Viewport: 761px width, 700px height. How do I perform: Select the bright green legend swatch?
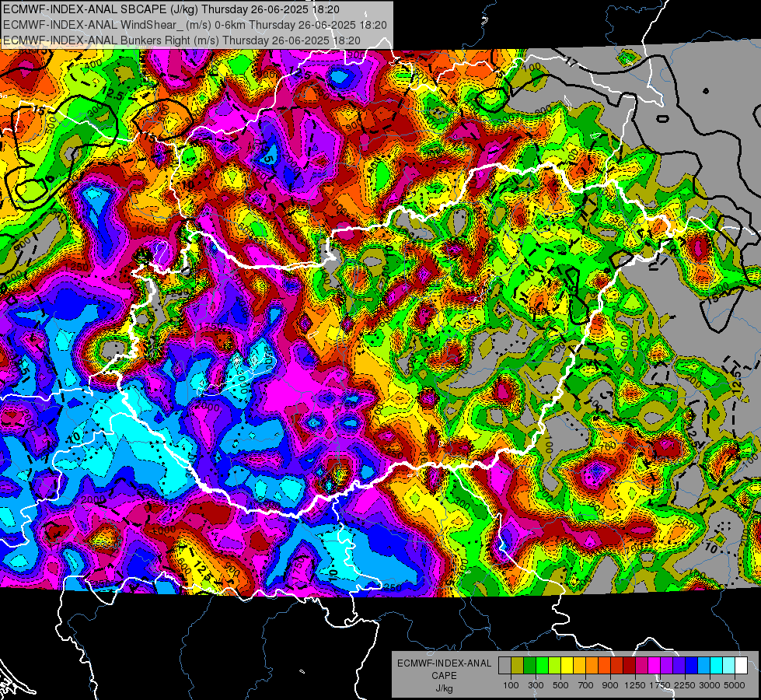(542, 666)
